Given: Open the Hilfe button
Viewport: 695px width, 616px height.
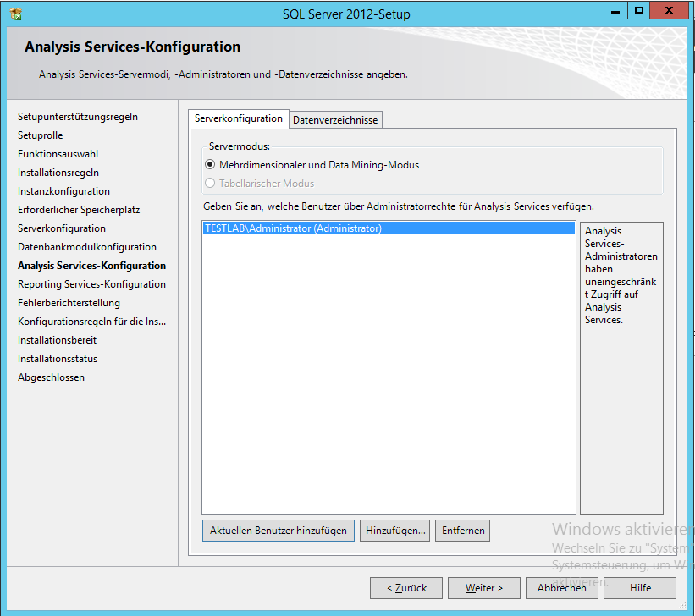Looking at the screenshot, I should pyautogui.click(x=640, y=588).
